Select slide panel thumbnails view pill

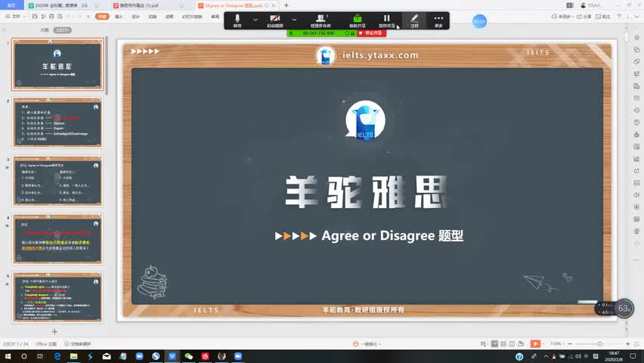coord(63,30)
